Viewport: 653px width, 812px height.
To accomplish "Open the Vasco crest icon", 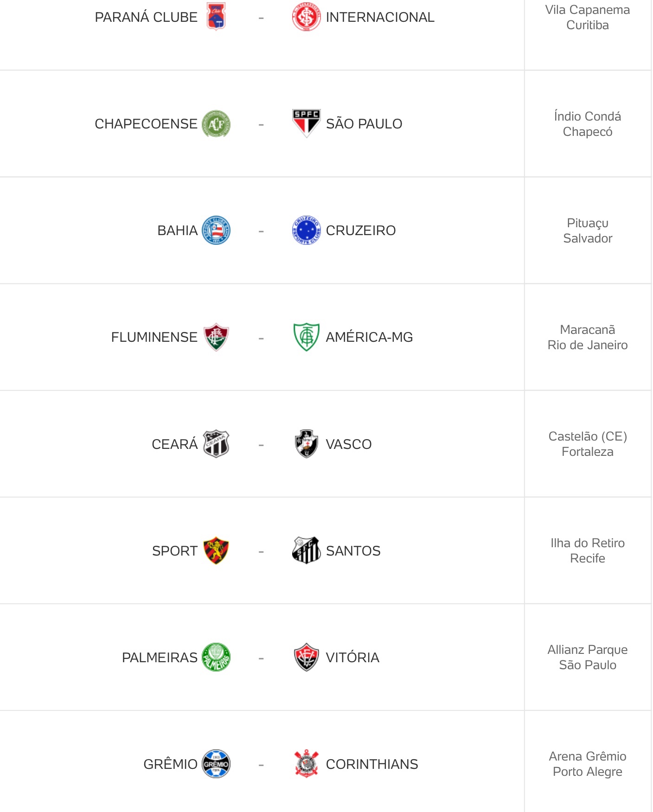I will click(x=307, y=444).
